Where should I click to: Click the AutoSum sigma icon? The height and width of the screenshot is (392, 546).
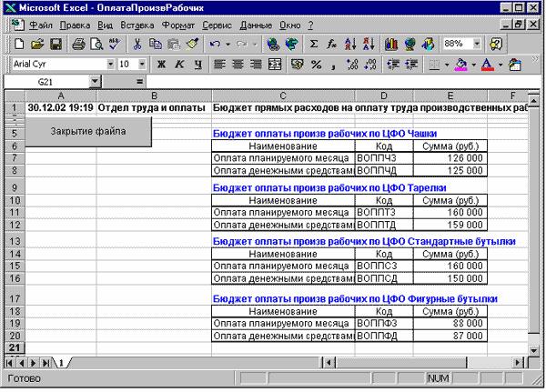point(314,44)
